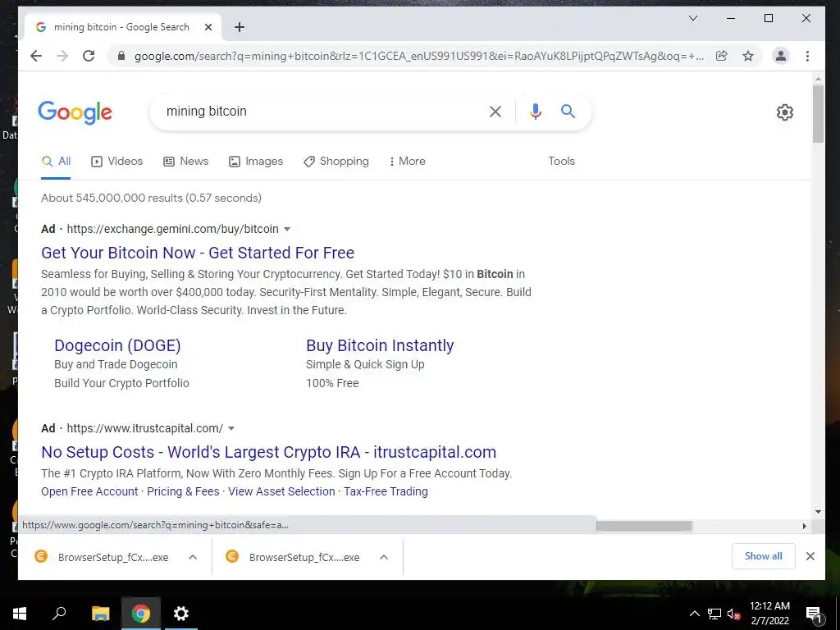Switch to News results tab
Image resolution: width=840 pixels, height=630 pixels.
click(x=186, y=162)
